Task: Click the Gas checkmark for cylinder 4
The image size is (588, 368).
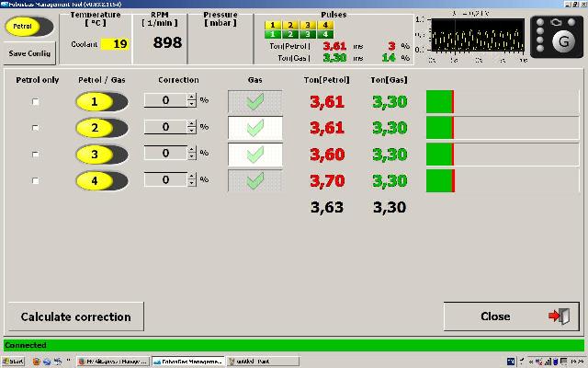Action: [x=254, y=180]
